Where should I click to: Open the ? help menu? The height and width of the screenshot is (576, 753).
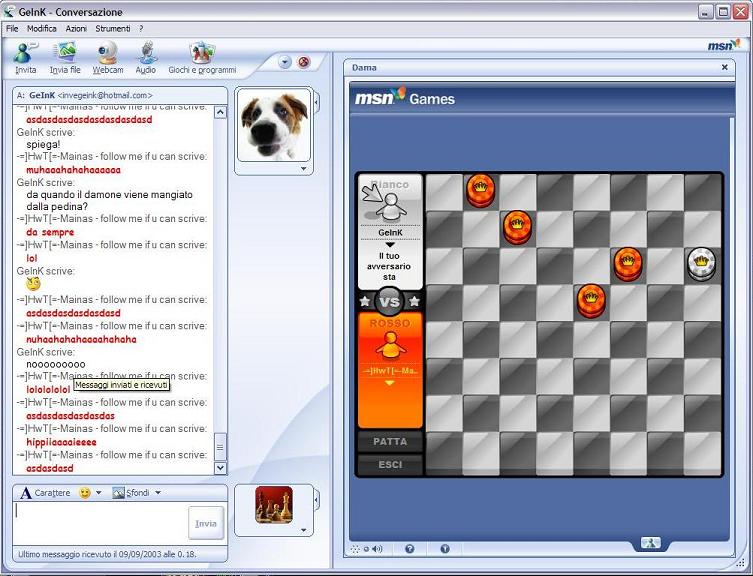(x=141, y=29)
